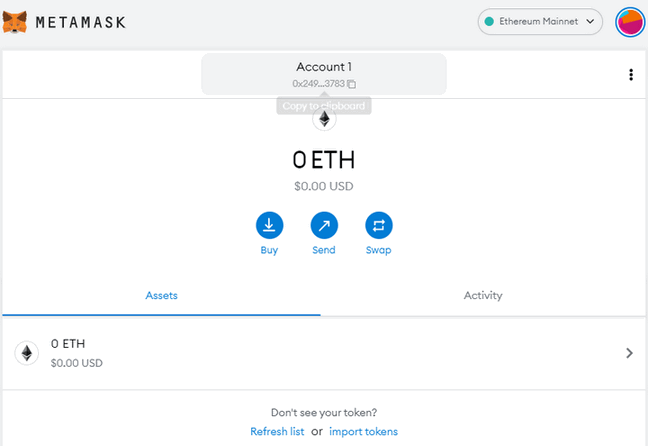Click the Ethereum icon in asset row
This screenshot has width=648, height=446.
coord(27,353)
